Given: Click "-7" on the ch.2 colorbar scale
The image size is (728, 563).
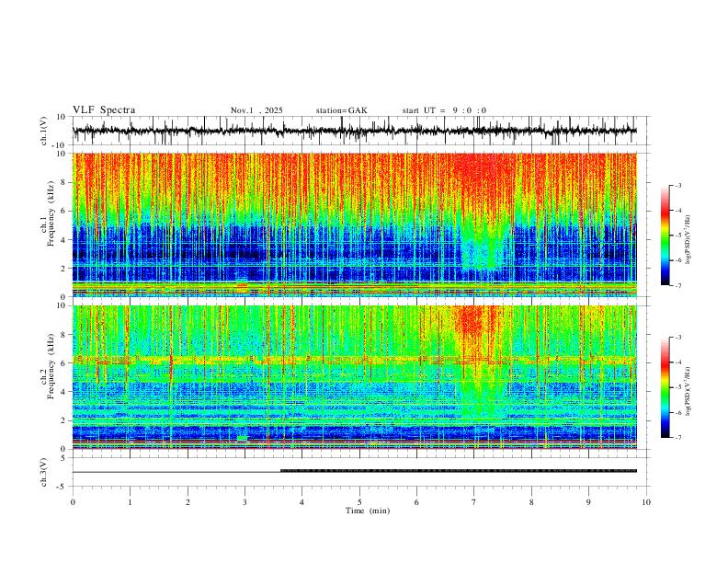Looking at the screenshot, I should pos(678,437).
